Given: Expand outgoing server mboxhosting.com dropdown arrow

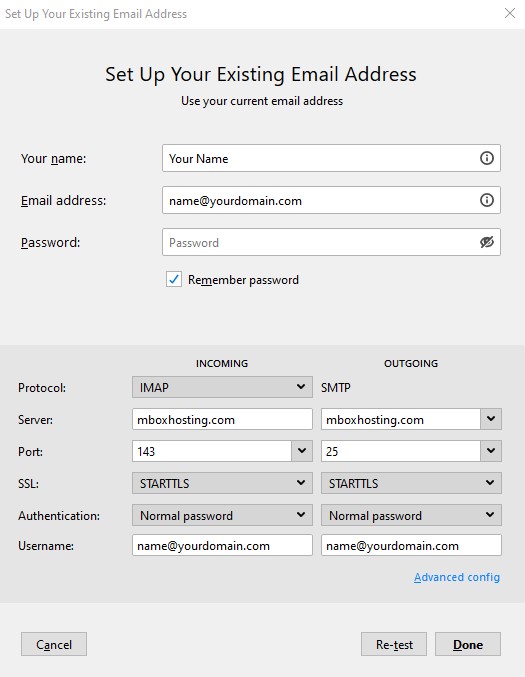Looking at the screenshot, I should pyautogui.click(x=491, y=419).
